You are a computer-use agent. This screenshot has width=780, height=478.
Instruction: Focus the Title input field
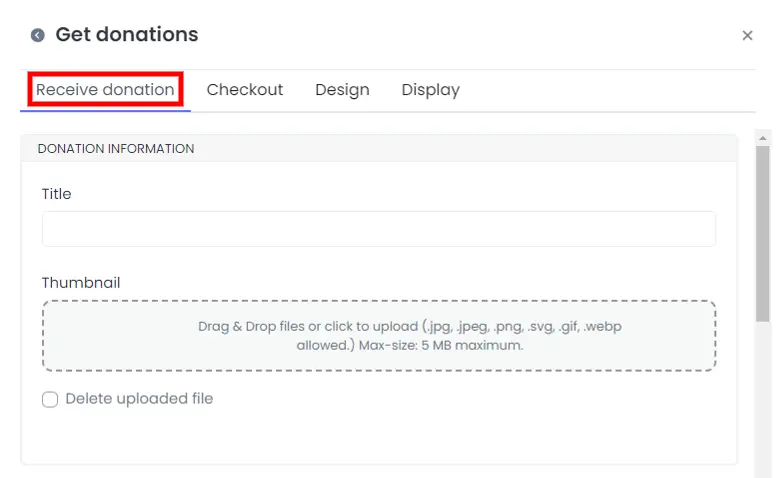(379, 229)
